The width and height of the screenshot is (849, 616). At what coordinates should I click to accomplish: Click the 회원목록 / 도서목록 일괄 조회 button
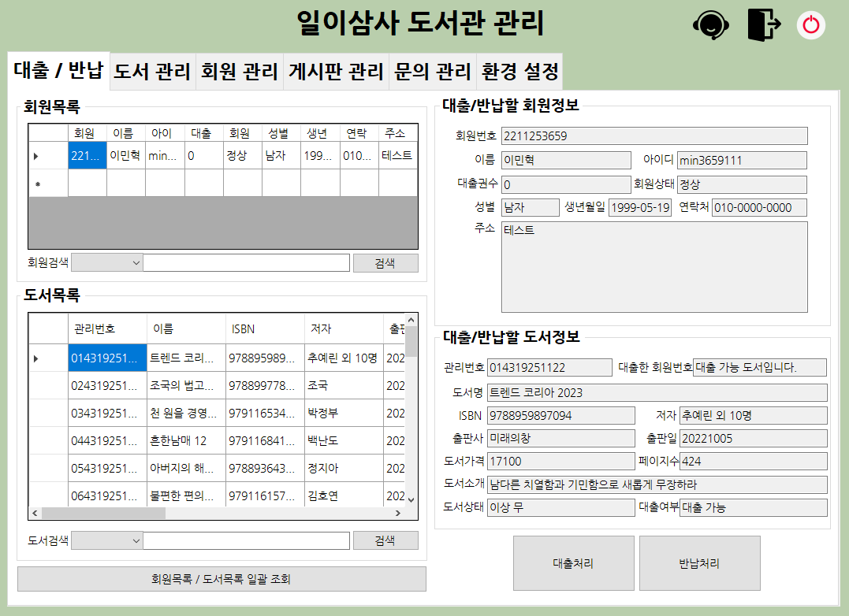coord(222,578)
